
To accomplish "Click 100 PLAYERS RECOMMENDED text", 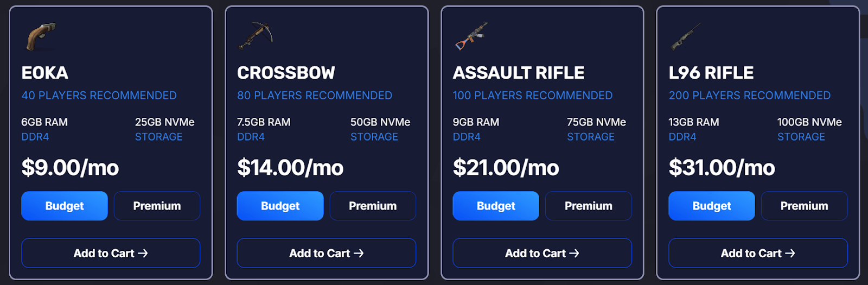I will tap(533, 96).
